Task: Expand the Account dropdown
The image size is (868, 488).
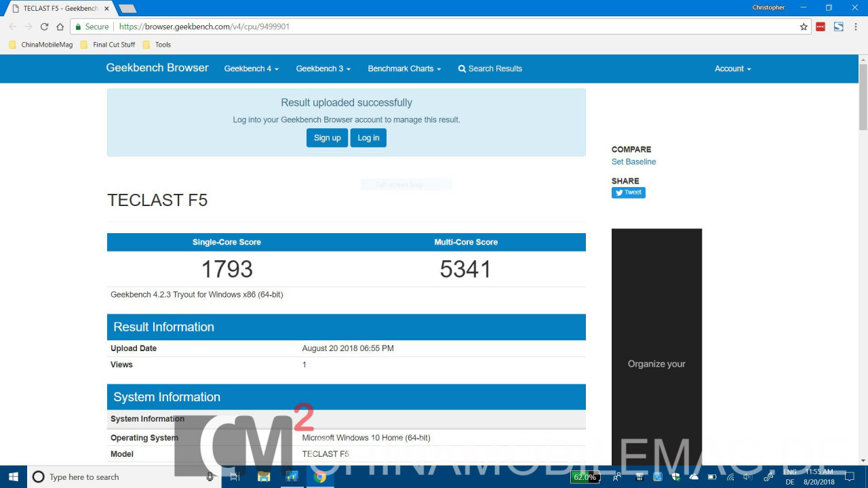Action: [732, 68]
